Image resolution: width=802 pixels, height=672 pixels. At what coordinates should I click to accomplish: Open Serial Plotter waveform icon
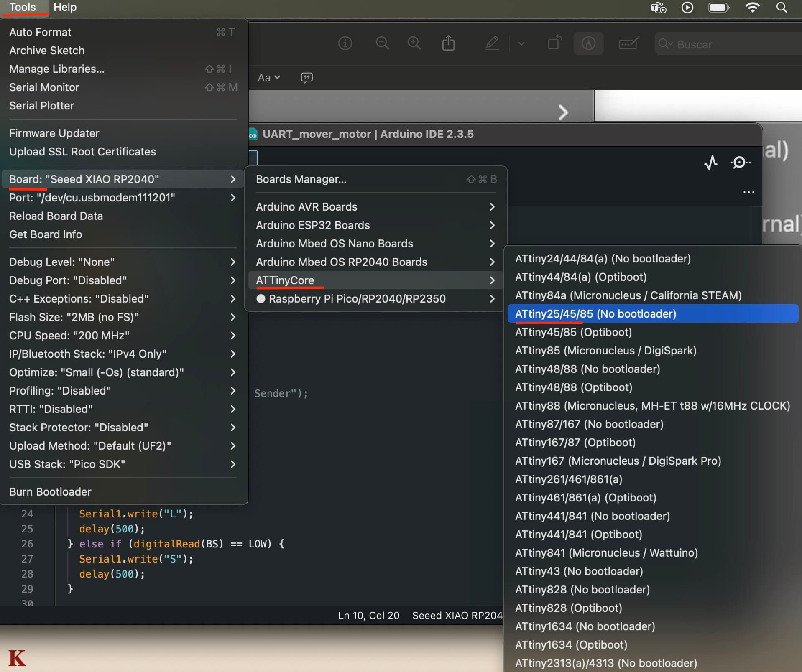710,162
